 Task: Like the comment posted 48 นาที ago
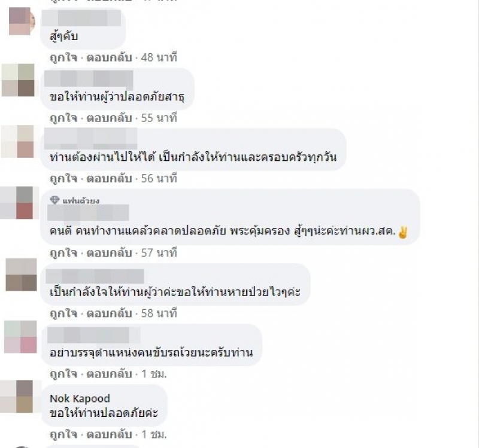coord(63,57)
